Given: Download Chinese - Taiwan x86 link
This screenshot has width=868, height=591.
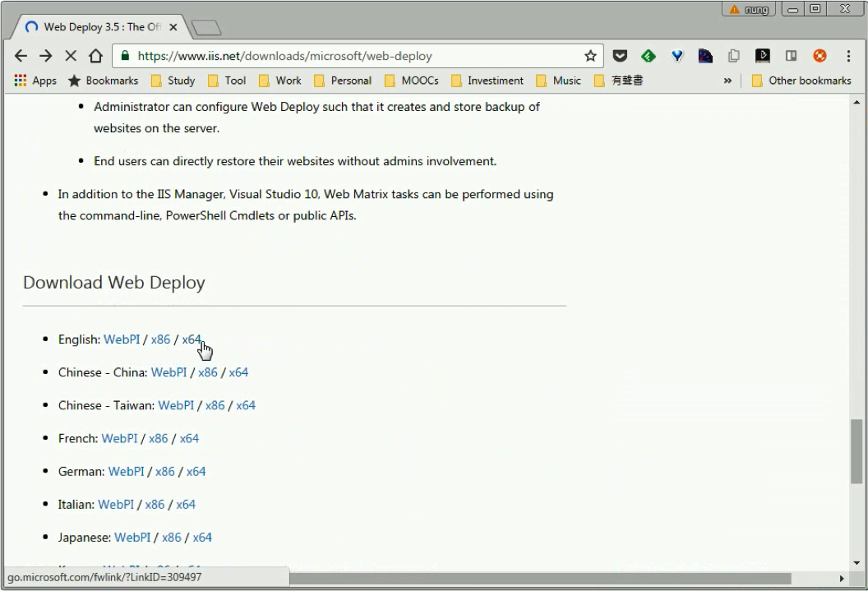Looking at the screenshot, I should click(x=215, y=405).
